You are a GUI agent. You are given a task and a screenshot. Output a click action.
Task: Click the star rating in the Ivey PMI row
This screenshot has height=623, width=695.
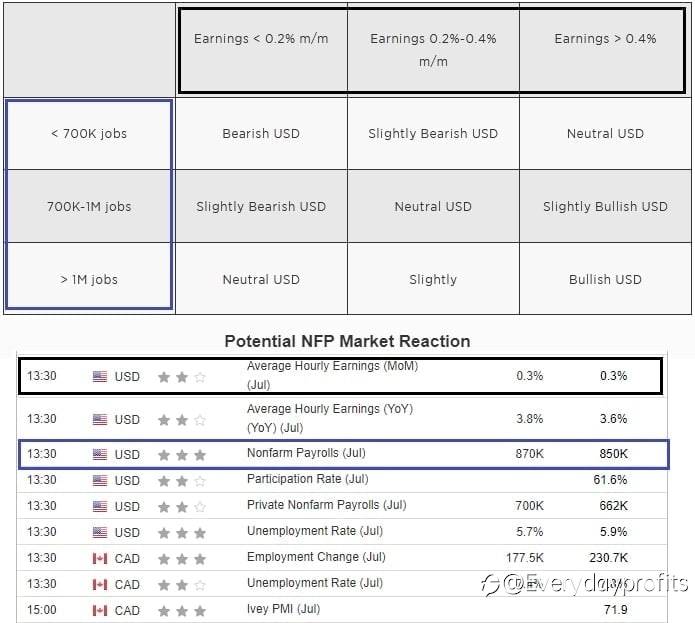[182, 610]
